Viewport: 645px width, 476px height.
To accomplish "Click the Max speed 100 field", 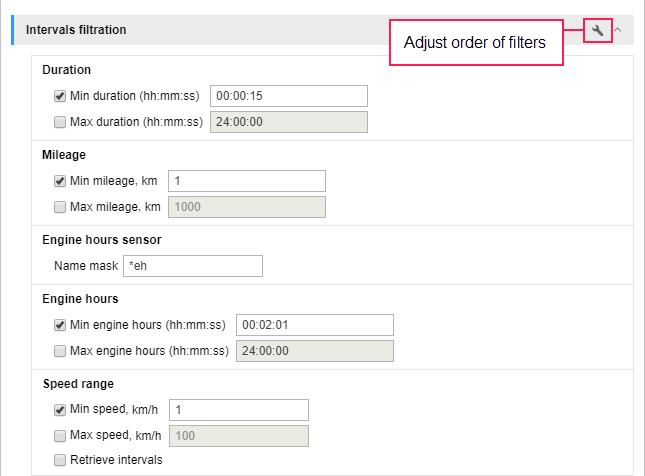I will tap(239, 436).
